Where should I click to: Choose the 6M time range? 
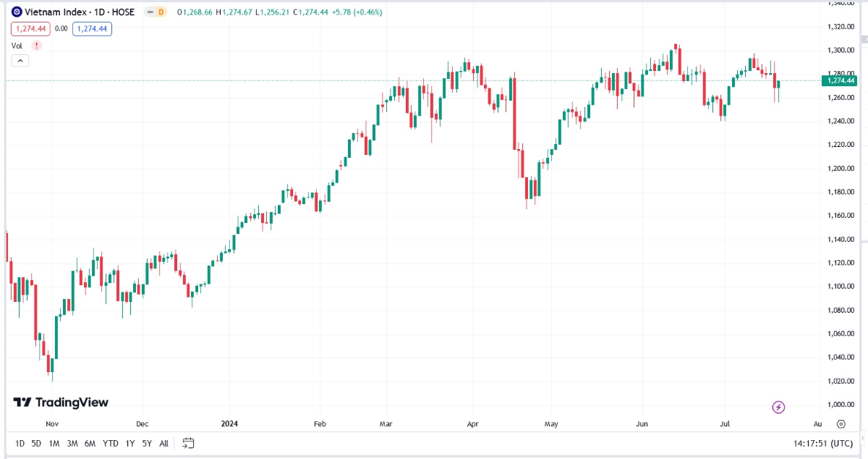pos(90,443)
